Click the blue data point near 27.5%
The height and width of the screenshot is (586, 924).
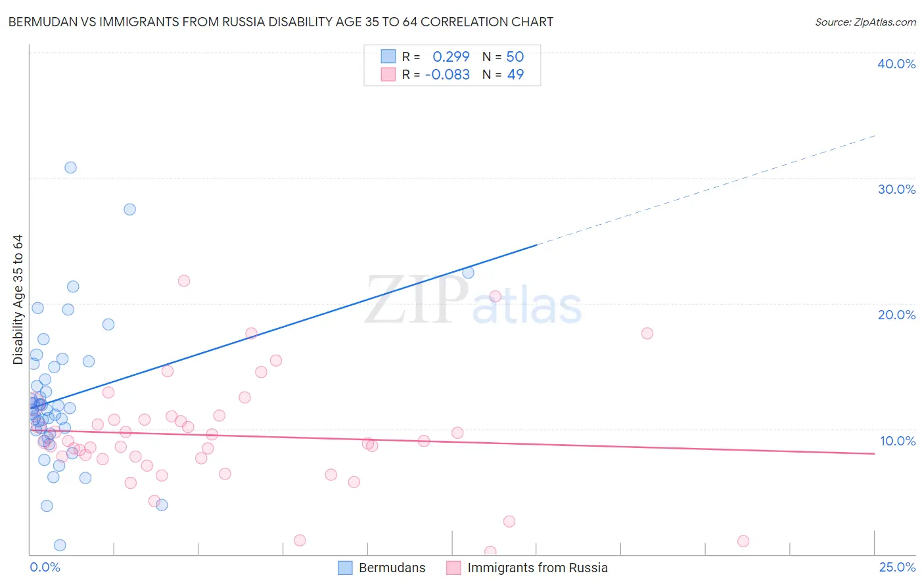(129, 210)
